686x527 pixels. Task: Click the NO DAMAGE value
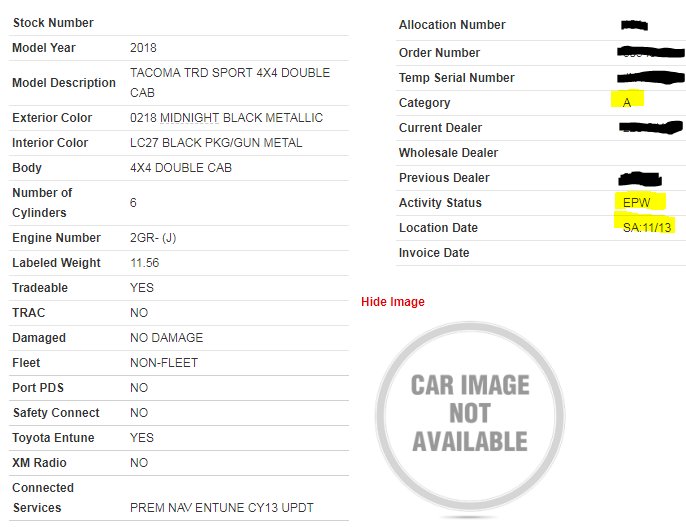(166, 338)
